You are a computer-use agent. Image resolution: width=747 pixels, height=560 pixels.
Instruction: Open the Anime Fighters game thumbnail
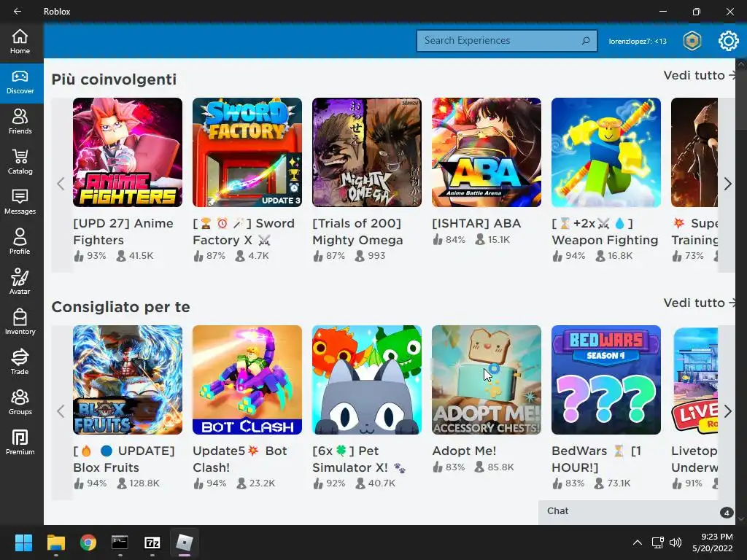(x=127, y=152)
